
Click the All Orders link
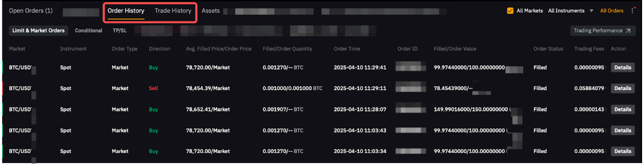pyautogui.click(x=611, y=11)
